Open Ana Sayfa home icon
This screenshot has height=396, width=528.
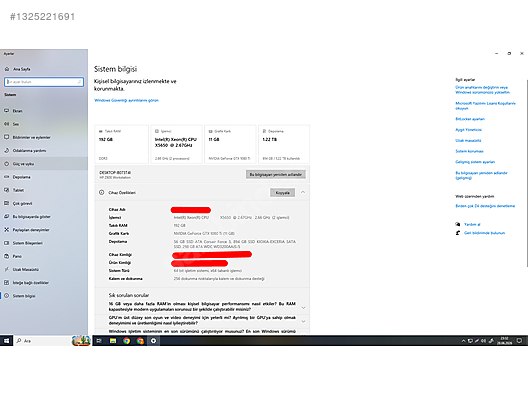point(7,69)
